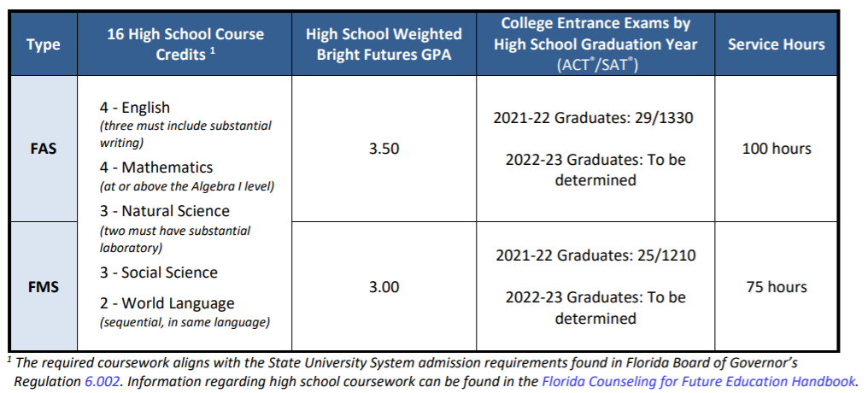Click the 2021-22 Graduates: 29/1330 text
The image size is (868, 393).
[594, 118]
